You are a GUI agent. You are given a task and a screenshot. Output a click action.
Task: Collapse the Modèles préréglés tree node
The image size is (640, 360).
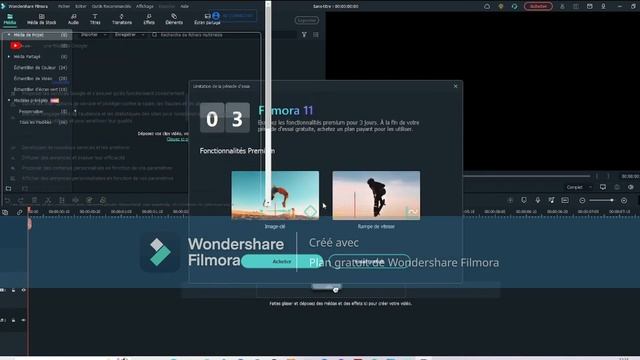click(9, 100)
